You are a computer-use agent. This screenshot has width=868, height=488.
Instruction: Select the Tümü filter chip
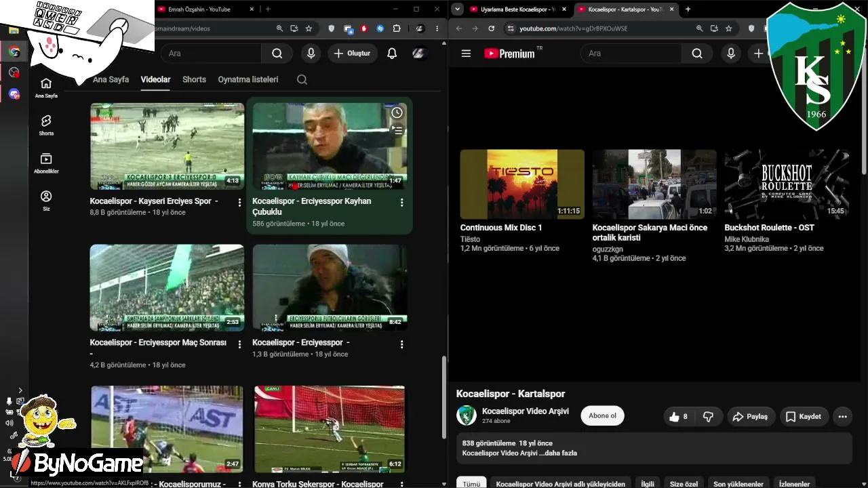471,484
